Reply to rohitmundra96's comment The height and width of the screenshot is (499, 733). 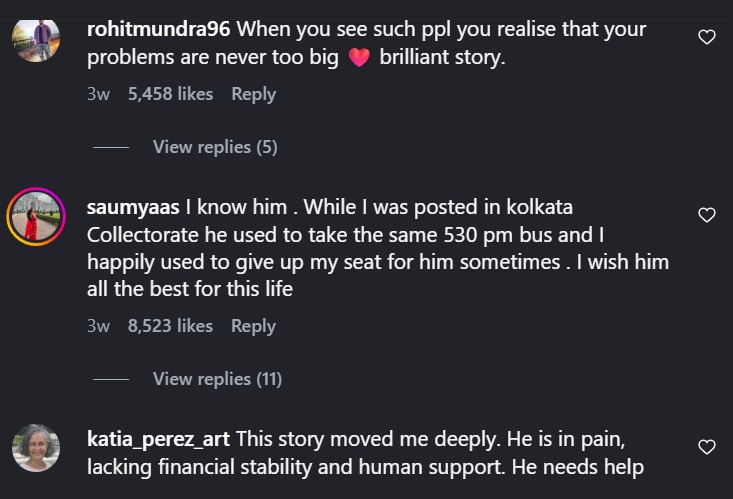click(x=253, y=94)
